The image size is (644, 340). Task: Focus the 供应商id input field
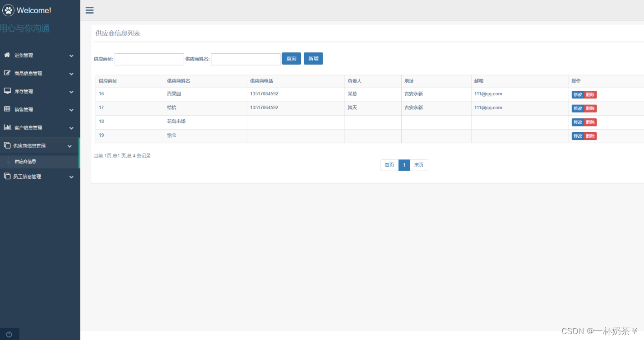click(x=149, y=59)
